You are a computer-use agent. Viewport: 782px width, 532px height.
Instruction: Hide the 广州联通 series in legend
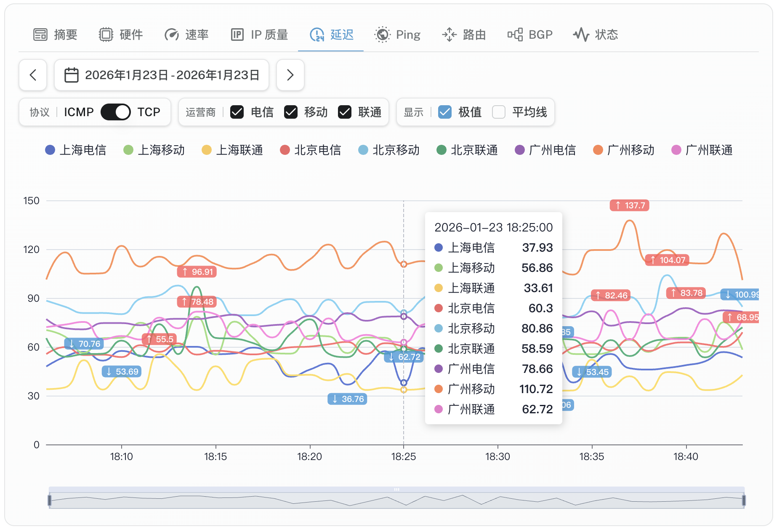(702, 150)
